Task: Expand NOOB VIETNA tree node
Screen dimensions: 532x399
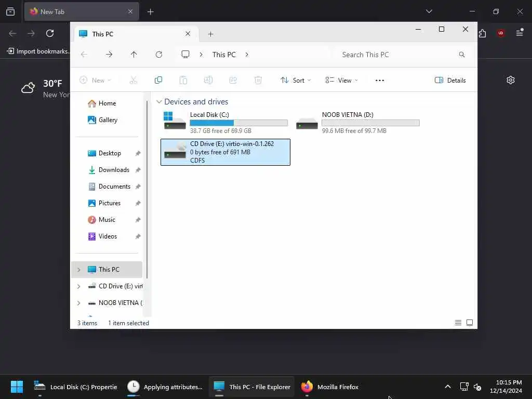Action: click(x=79, y=303)
